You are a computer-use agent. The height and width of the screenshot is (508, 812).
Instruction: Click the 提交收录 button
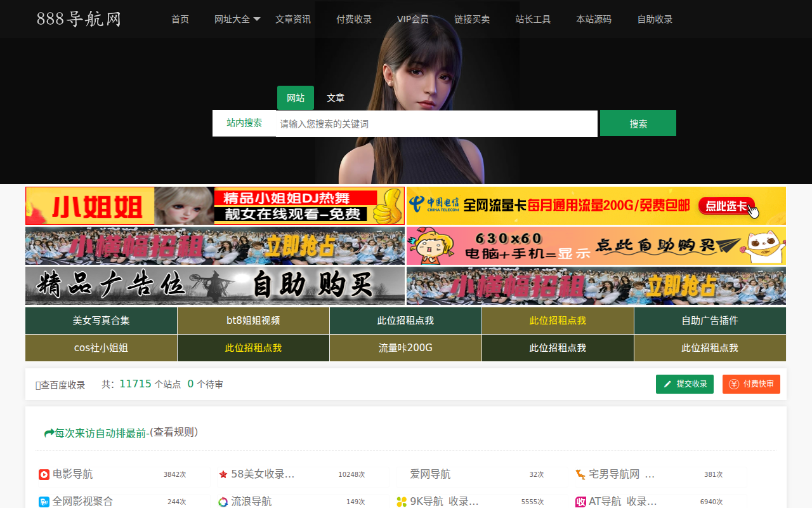pos(684,384)
